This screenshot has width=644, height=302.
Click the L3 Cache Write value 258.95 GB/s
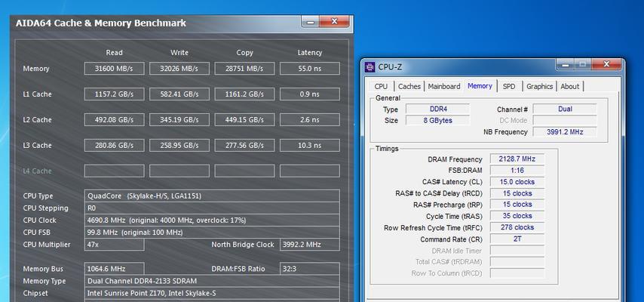[179, 145]
